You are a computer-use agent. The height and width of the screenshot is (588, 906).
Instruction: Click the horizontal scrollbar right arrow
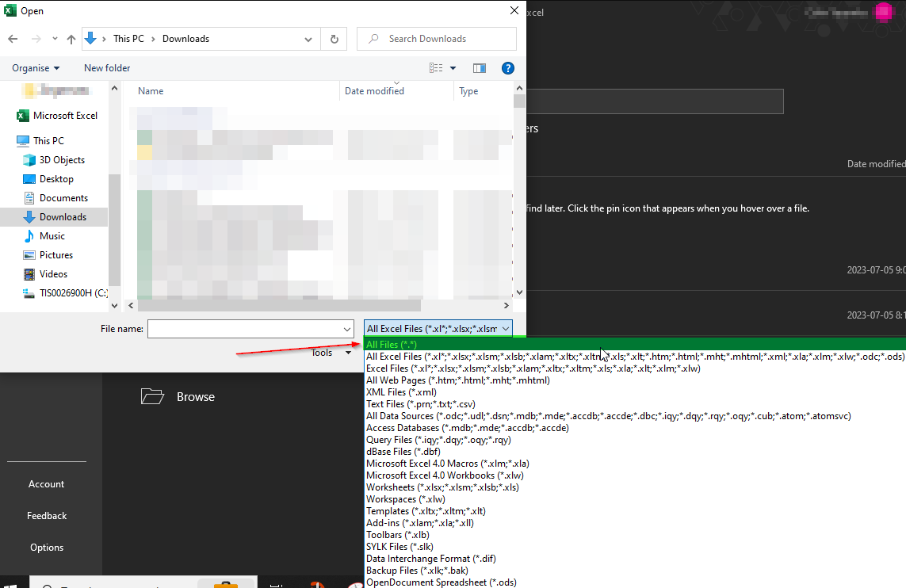tap(507, 306)
